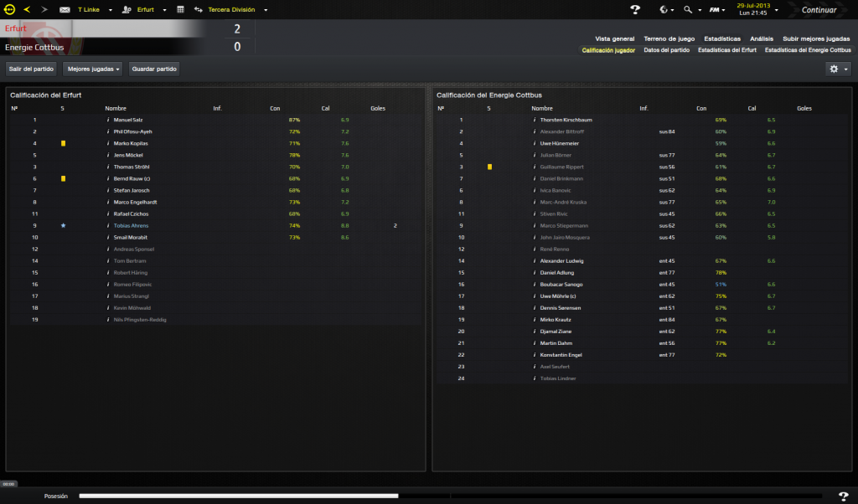Click info icon next to Manuel Salz
This screenshot has width=858, height=504.
[x=108, y=120]
